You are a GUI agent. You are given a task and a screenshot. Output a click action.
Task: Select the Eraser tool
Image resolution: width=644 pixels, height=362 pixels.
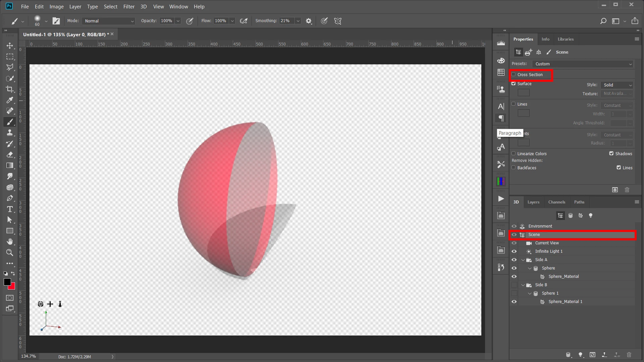(x=10, y=155)
